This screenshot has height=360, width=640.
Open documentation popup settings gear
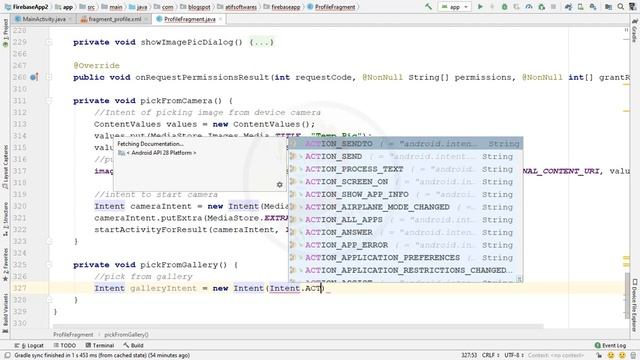click(x=280, y=184)
